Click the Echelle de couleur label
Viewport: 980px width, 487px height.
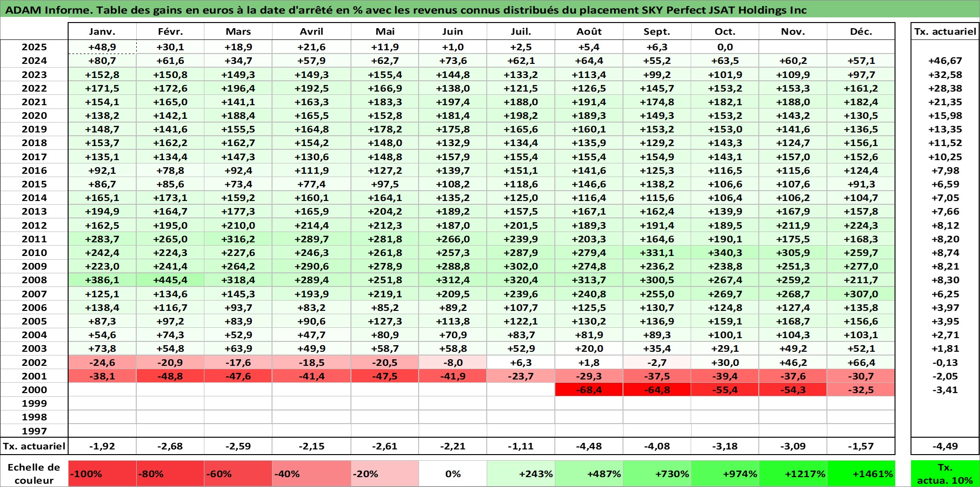pyautogui.click(x=34, y=473)
